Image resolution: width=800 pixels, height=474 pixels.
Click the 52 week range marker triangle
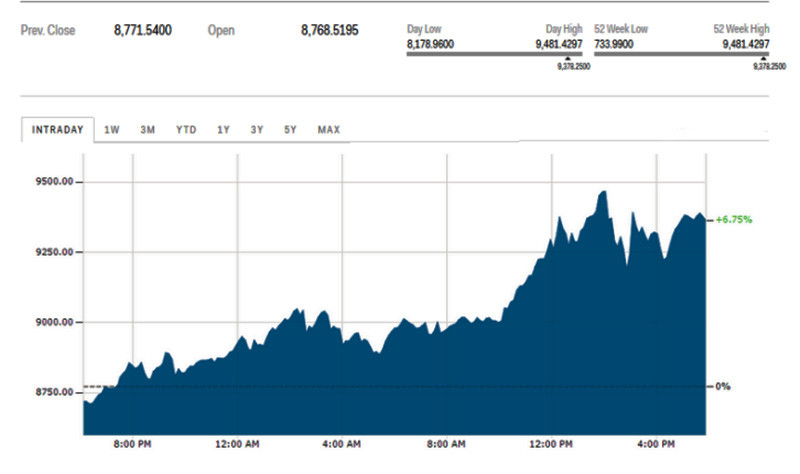pos(764,59)
